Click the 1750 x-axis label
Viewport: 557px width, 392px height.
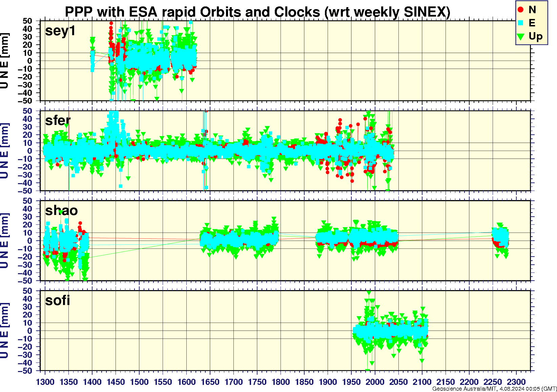tap(257, 382)
